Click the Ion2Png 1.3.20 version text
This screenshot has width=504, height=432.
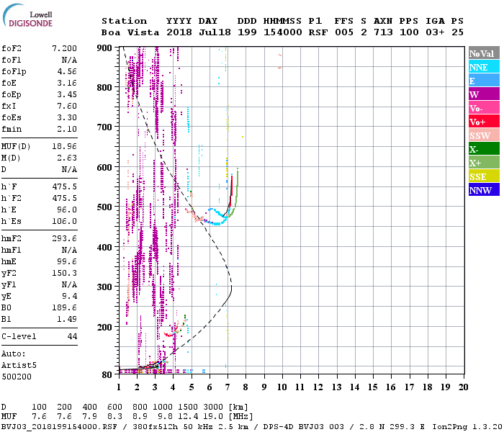pos(467,427)
